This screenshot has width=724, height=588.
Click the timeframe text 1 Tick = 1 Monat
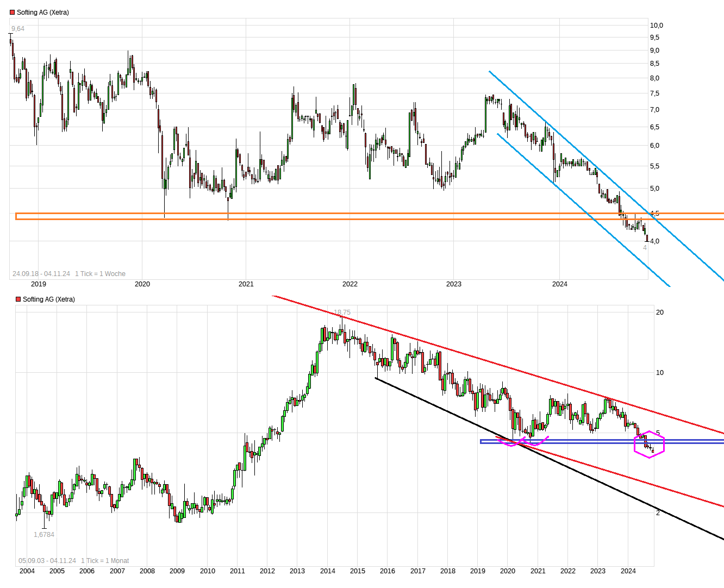click(x=105, y=560)
